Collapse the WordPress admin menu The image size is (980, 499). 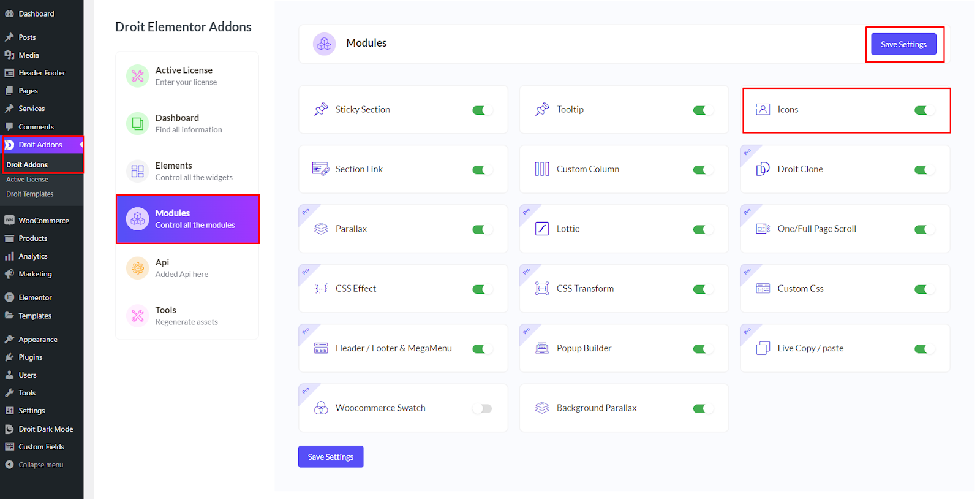[x=41, y=465]
